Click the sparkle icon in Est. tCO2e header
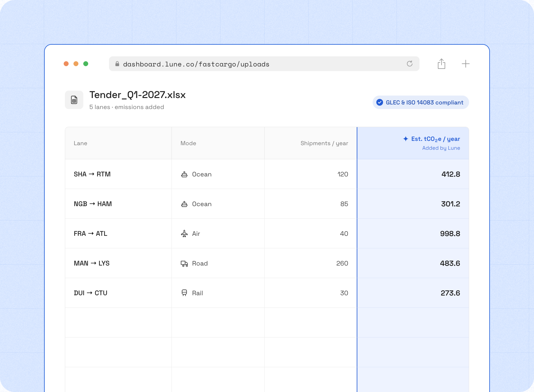This screenshot has height=392, width=534. pyautogui.click(x=406, y=139)
